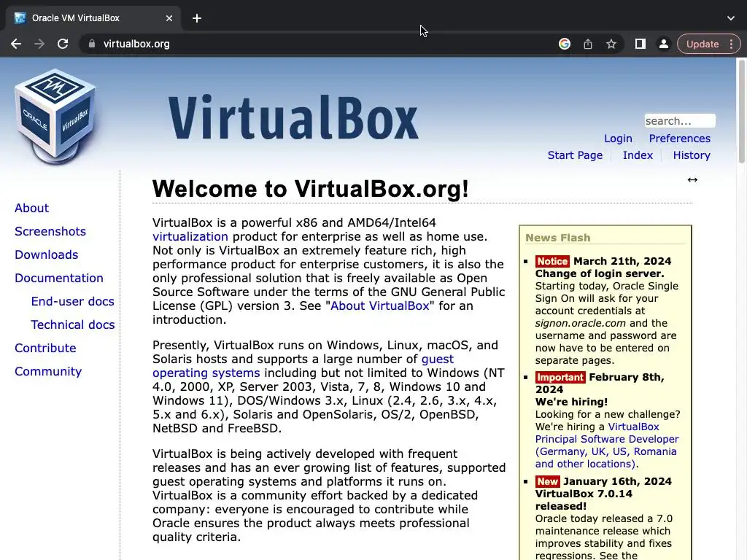The width and height of the screenshot is (747, 560).
Task: Open Downloads in the sidebar
Action: (46, 254)
